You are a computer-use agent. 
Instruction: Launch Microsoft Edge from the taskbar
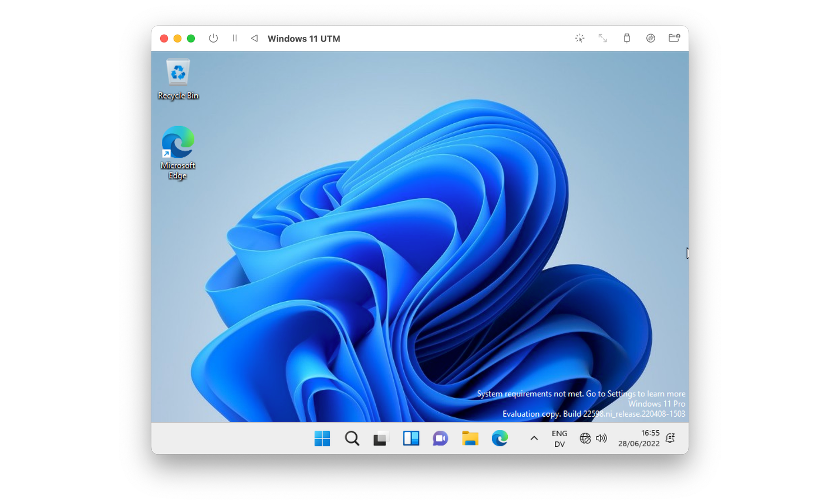[500, 438]
